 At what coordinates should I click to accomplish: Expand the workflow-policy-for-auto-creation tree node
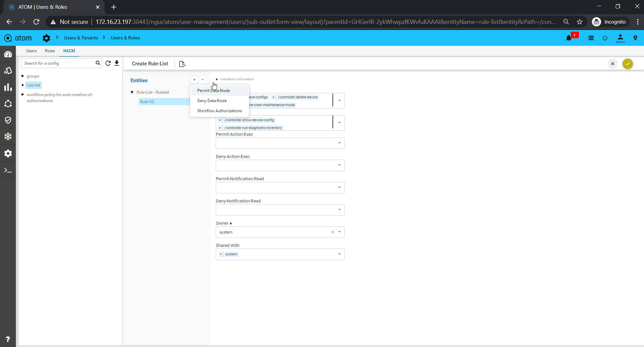tap(23, 95)
